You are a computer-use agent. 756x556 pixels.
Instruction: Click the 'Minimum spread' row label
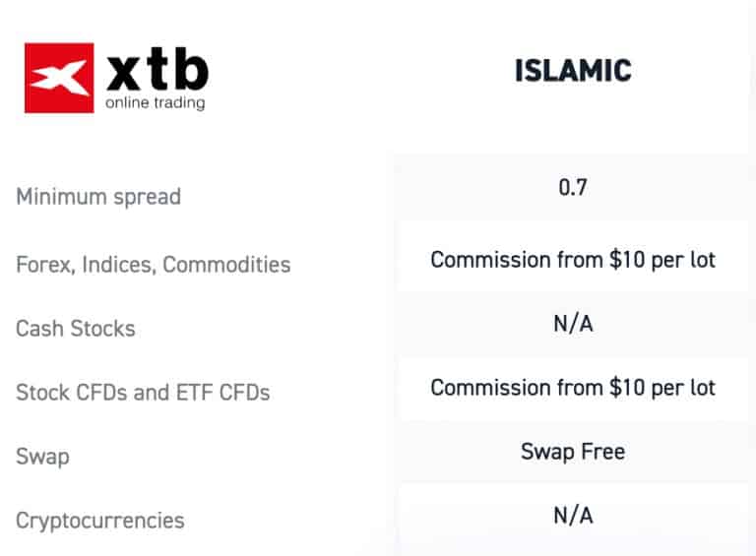pyautogui.click(x=98, y=197)
